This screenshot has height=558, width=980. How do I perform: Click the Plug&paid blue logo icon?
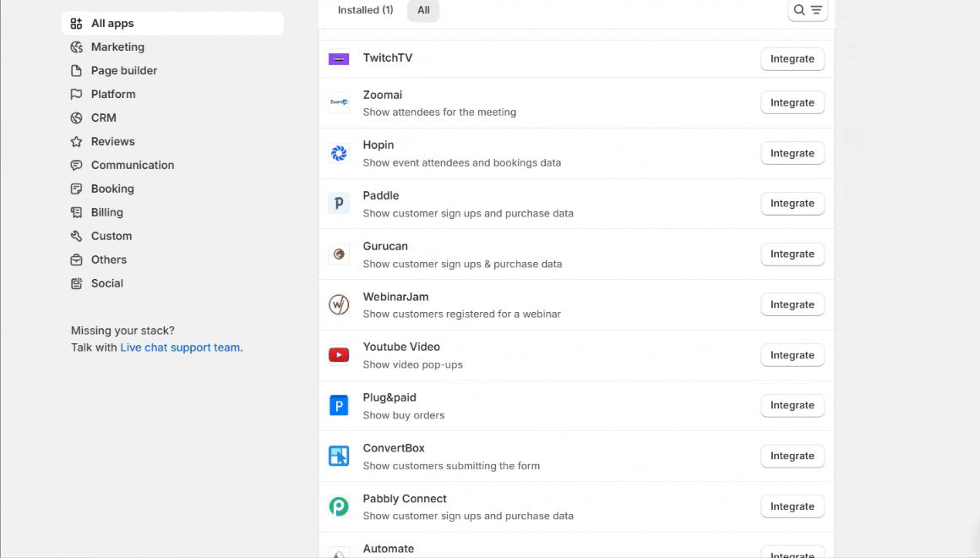(x=339, y=406)
